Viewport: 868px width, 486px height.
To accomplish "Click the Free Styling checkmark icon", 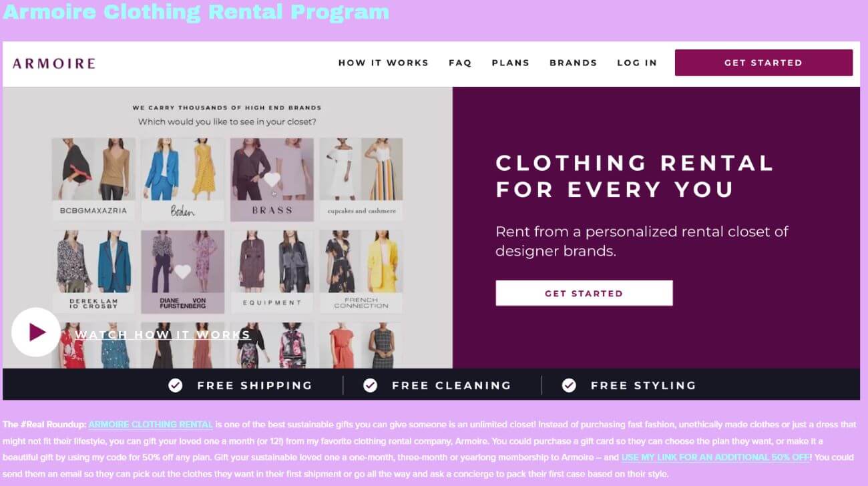I will [x=569, y=385].
